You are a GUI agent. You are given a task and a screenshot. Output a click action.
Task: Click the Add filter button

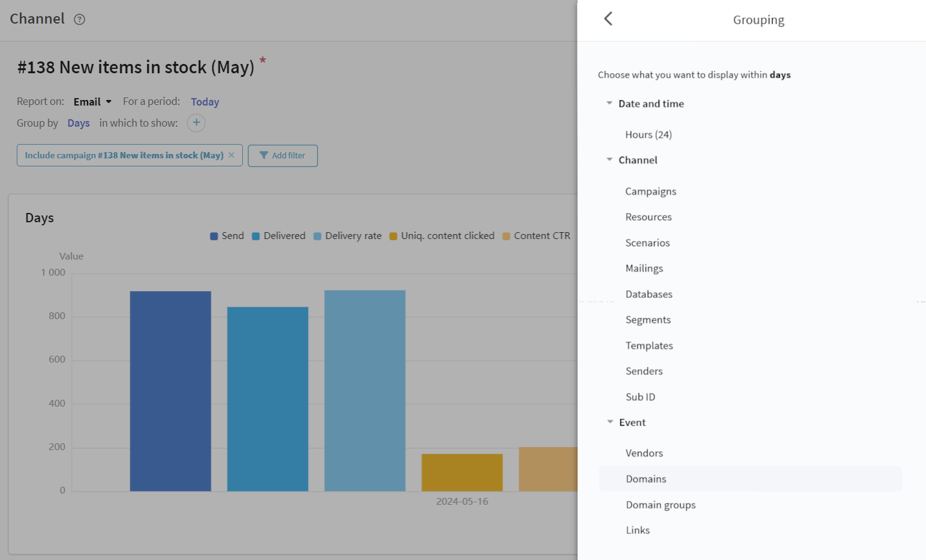pyautogui.click(x=283, y=156)
